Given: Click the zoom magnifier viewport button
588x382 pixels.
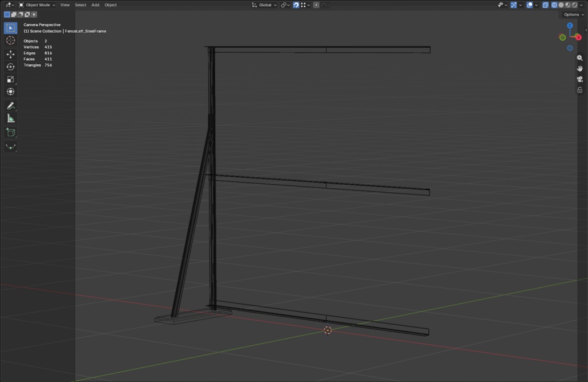Looking at the screenshot, I should [x=580, y=58].
